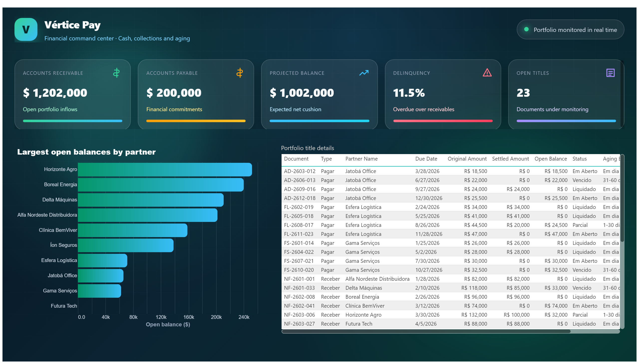Select document cell FL-2608-017
Image resolution: width=639 pixels, height=364 pixels.
299,225
